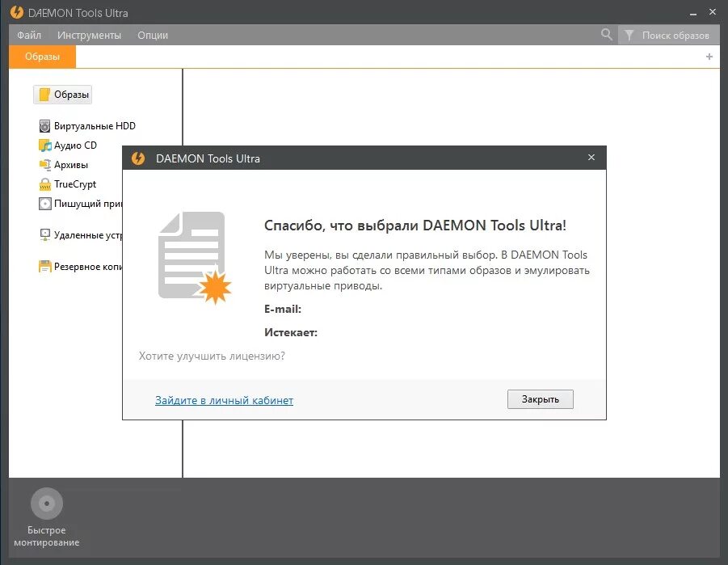Viewport: 728px width, 565px height.
Task: Click the Аудио CD music icon
Action: pyautogui.click(x=44, y=145)
